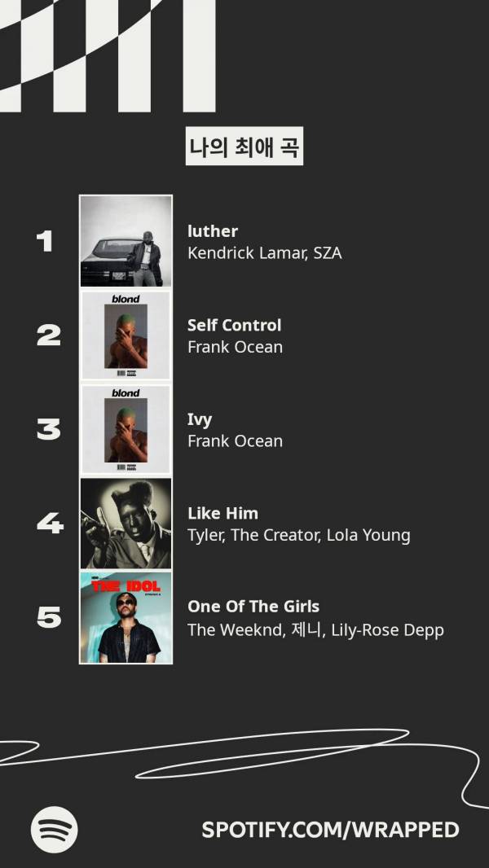This screenshot has height=868, width=489.
Task: Open the Like Him album artwork
Action: pyautogui.click(x=126, y=523)
